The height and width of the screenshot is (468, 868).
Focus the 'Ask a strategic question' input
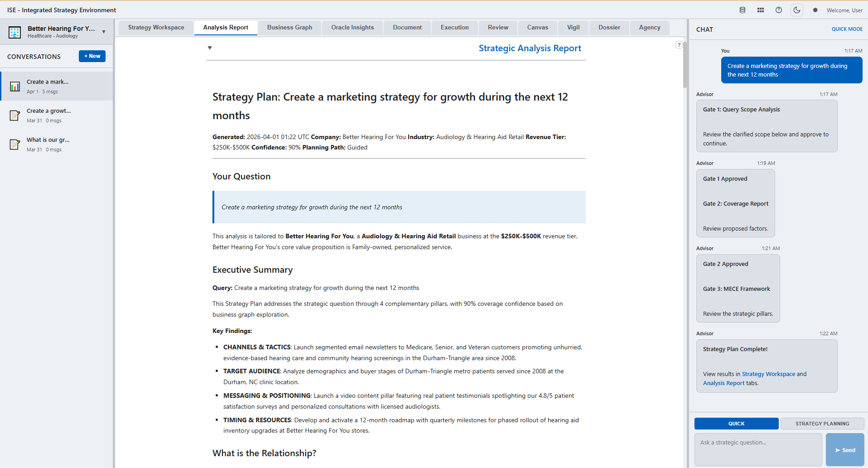(758, 449)
